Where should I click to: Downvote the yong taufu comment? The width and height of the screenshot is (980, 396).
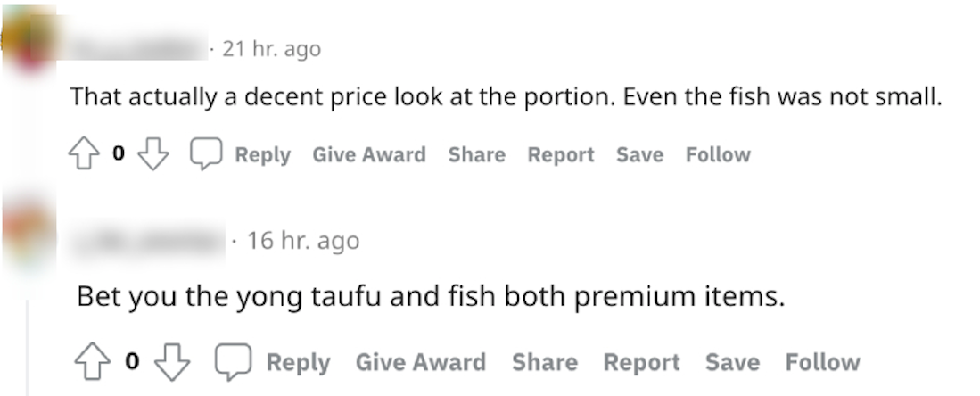tap(172, 361)
